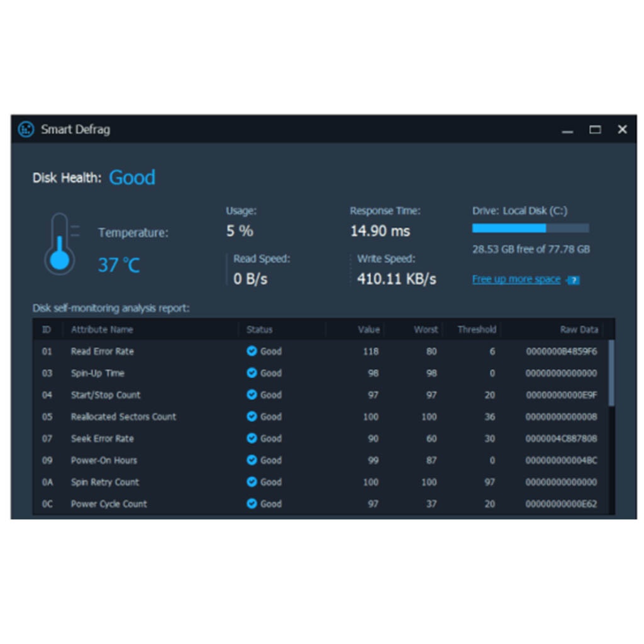The height and width of the screenshot is (644, 644).
Task: Select the Spin Retry Count attribute name
Action: click(x=105, y=482)
